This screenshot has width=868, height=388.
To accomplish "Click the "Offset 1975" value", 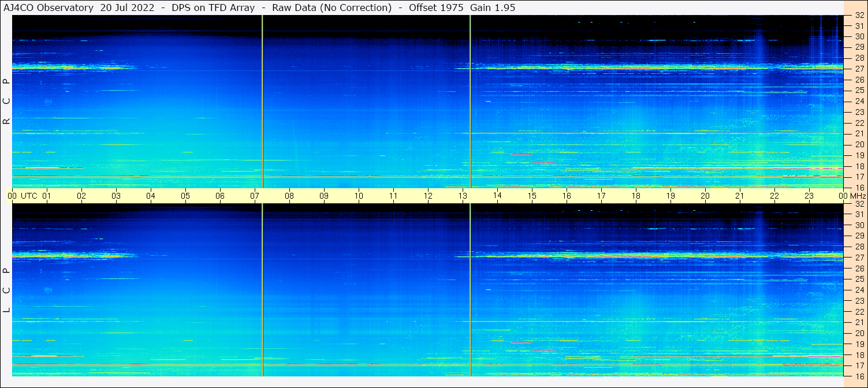I will [x=437, y=8].
